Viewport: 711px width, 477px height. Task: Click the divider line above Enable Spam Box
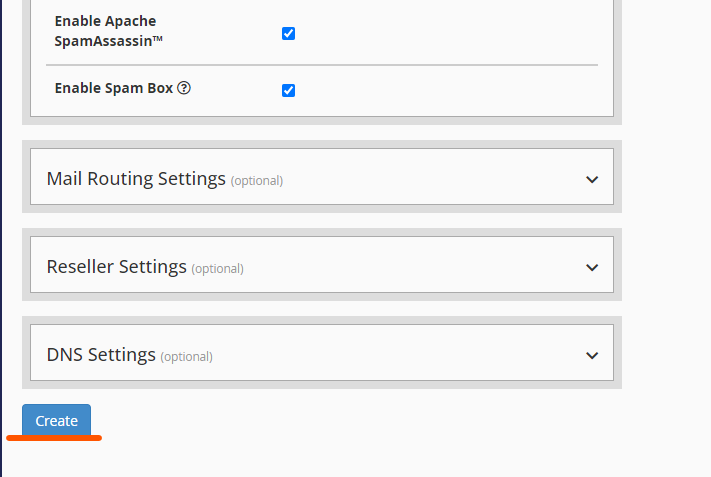322,65
